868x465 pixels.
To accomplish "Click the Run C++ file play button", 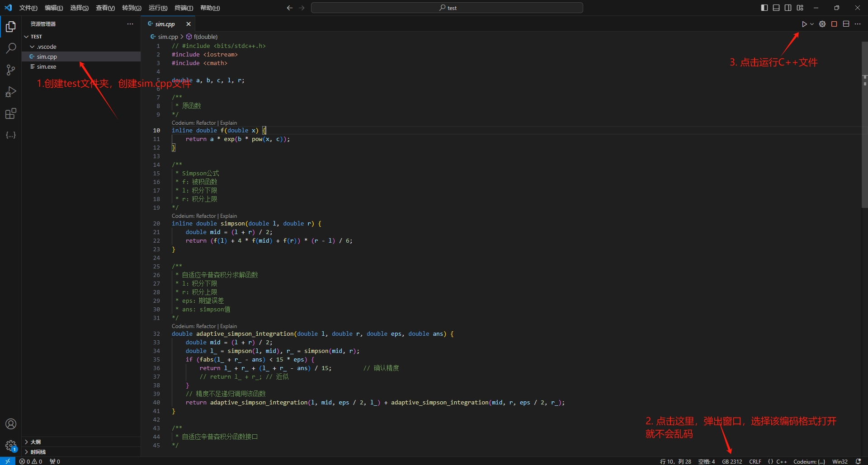I will [804, 24].
